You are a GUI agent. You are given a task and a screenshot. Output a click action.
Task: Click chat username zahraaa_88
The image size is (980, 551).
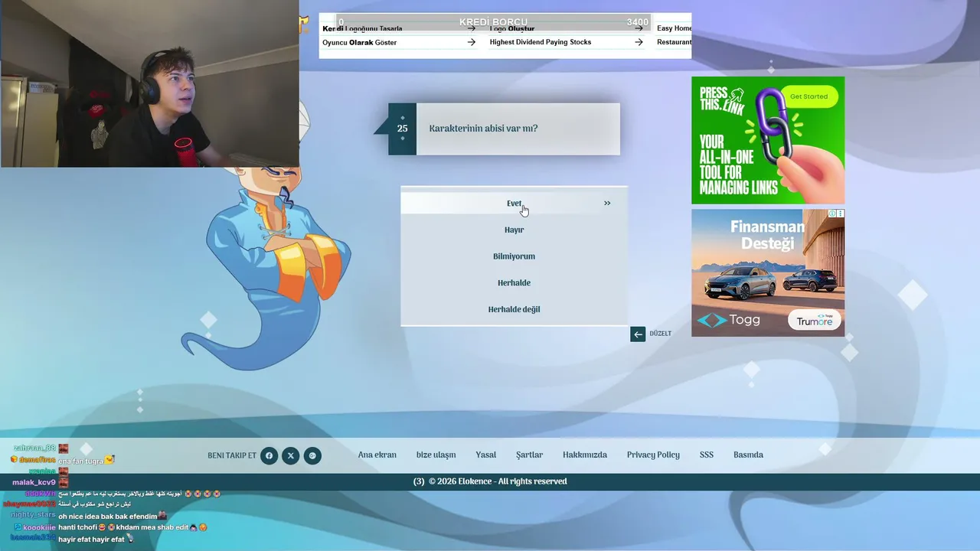click(34, 448)
